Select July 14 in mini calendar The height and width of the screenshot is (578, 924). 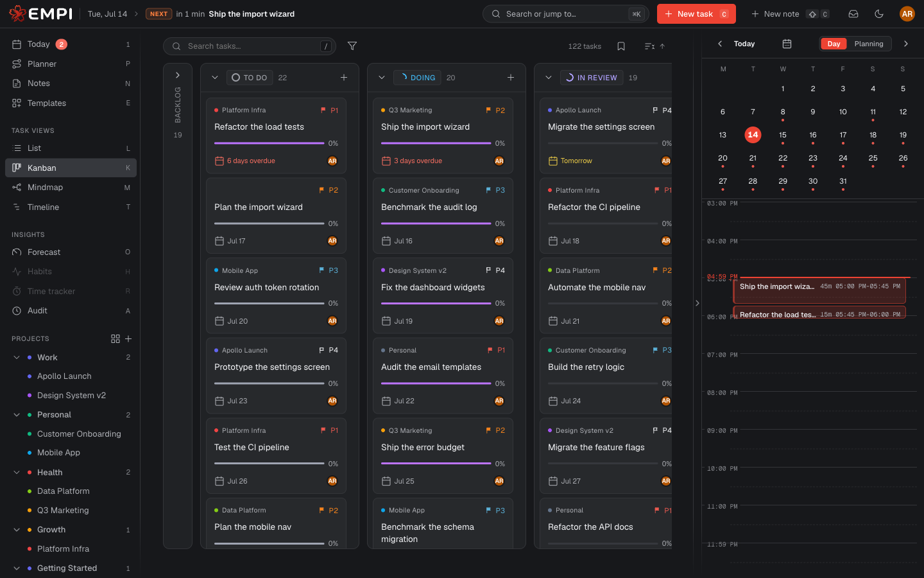[753, 135]
